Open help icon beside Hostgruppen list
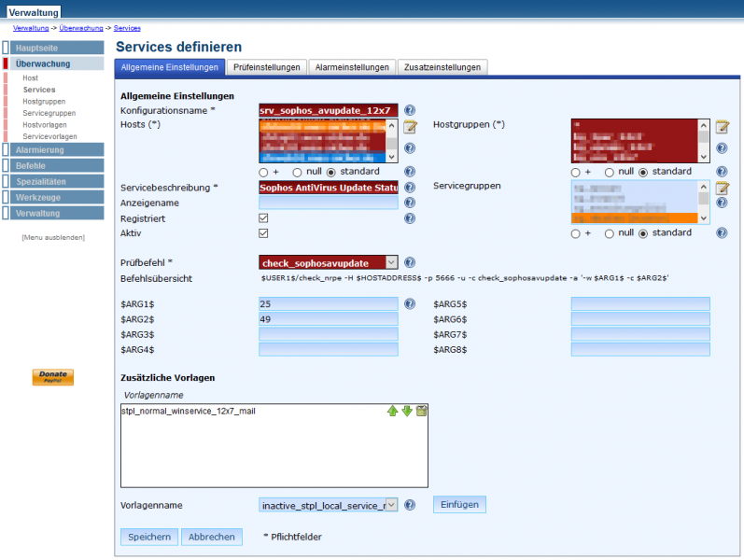This screenshot has height=560, width=744. (722, 148)
